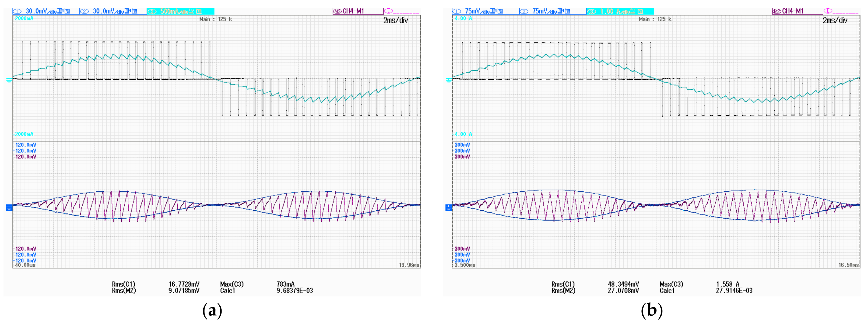The height and width of the screenshot is (327, 868).
Task: Click the 2000mA scale label at top-left
Action: pos(24,19)
